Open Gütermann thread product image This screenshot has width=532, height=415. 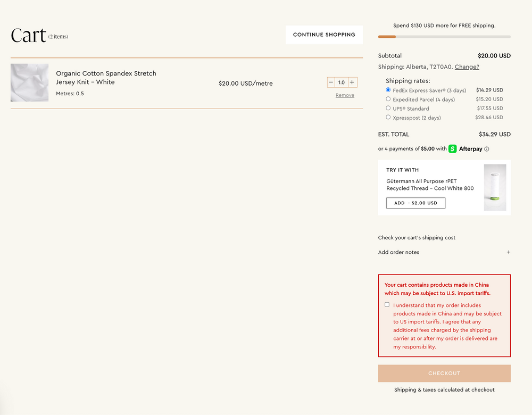495,187
